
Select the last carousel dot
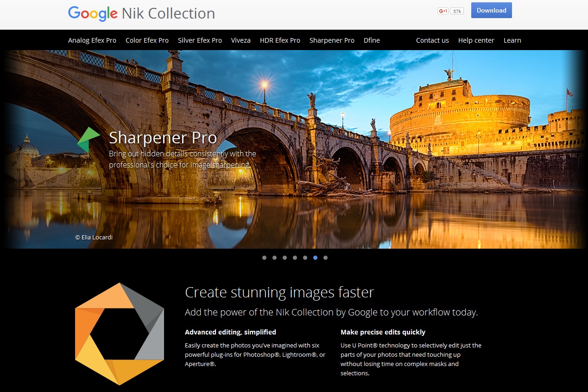tap(325, 257)
